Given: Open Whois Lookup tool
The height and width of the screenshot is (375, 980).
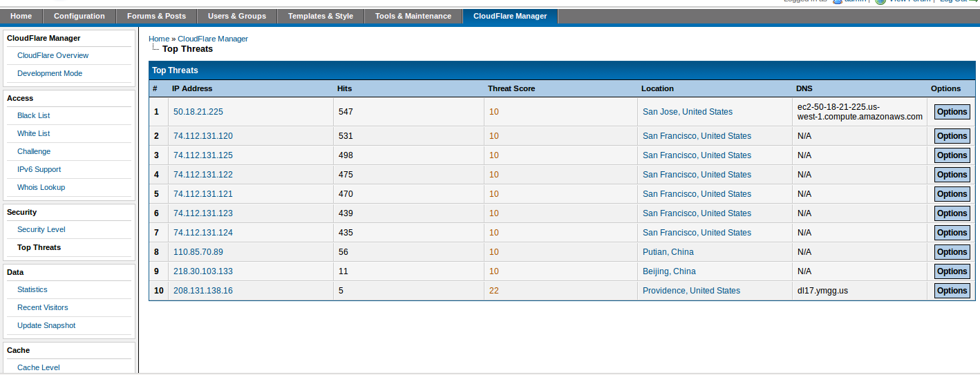Looking at the screenshot, I should click(x=41, y=187).
